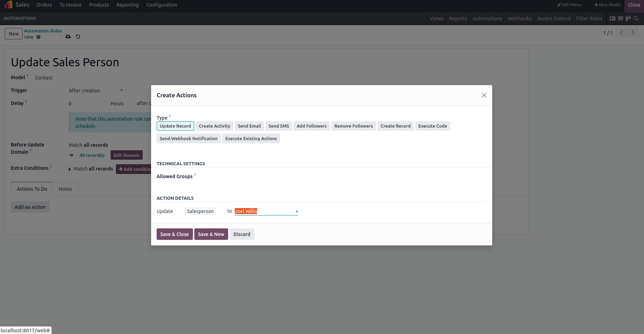Open the Reporting menu

point(128,5)
